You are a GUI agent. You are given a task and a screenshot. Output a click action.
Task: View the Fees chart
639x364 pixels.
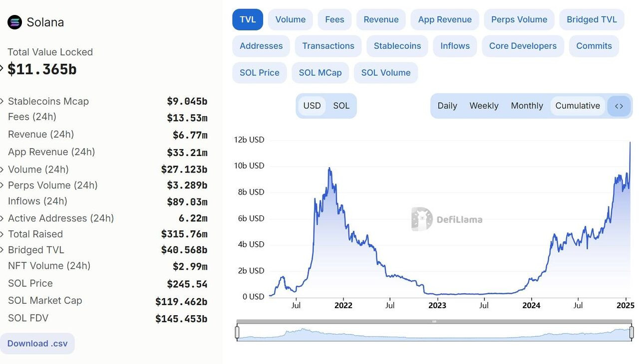pyautogui.click(x=334, y=19)
